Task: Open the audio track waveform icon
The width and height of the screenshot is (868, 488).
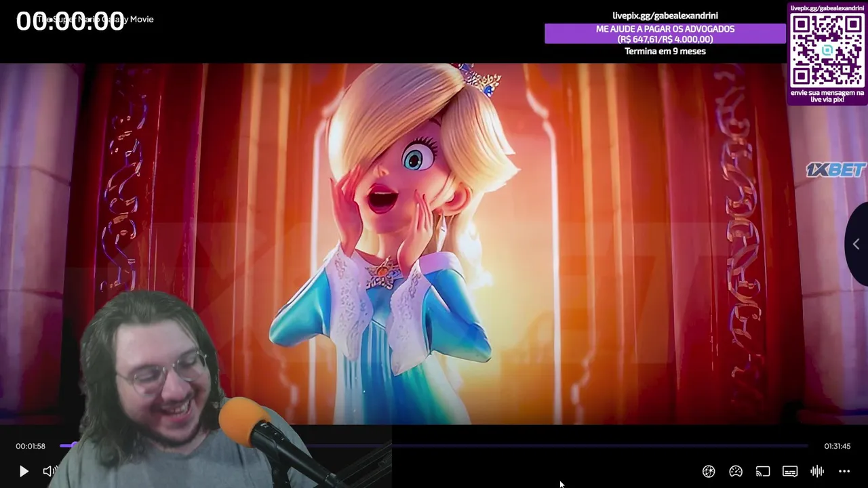Action: pos(817,471)
